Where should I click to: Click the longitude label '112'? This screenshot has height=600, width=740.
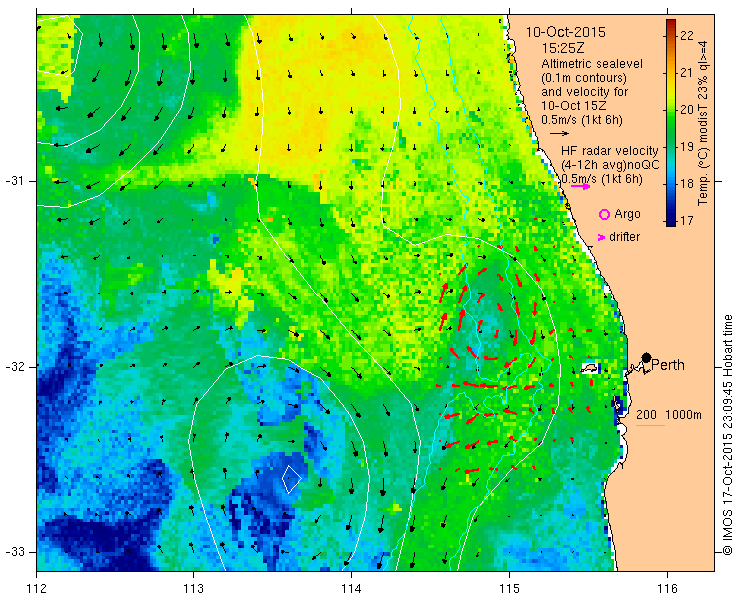[x=36, y=589]
